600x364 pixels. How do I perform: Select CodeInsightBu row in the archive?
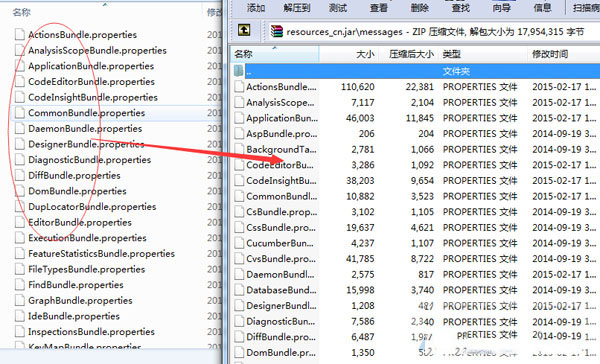pyautogui.click(x=416, y=181)
